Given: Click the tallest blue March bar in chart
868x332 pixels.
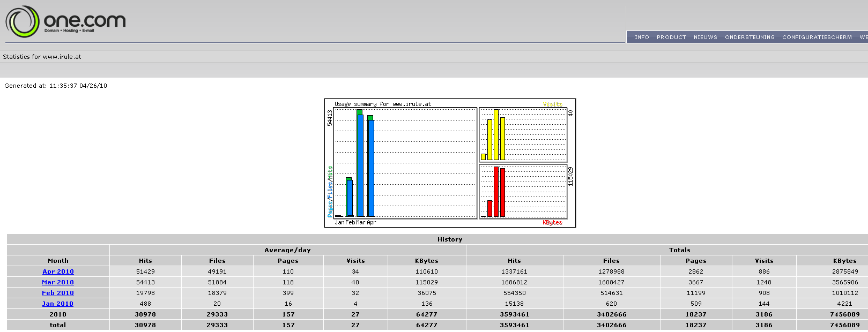Looking at the screenshot, I should click(360, 165).
